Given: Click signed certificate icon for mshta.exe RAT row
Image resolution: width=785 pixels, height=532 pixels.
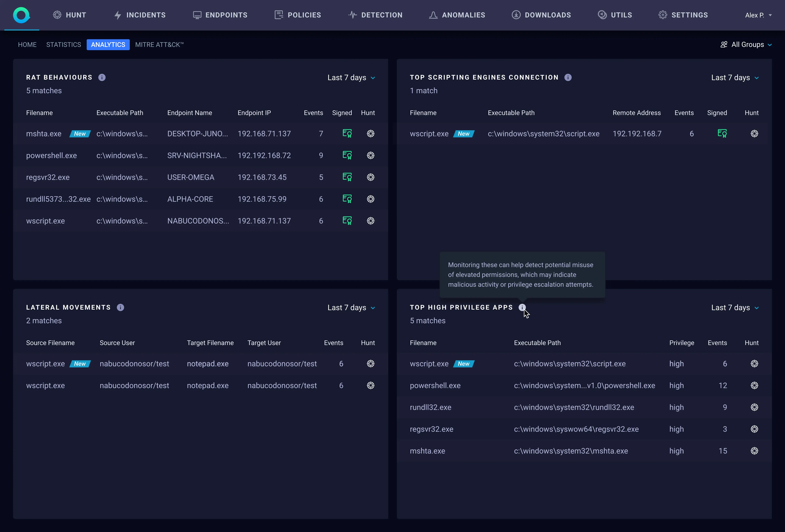Looking at the screenshot, I should pyautogui.click(x=347, y=133).
